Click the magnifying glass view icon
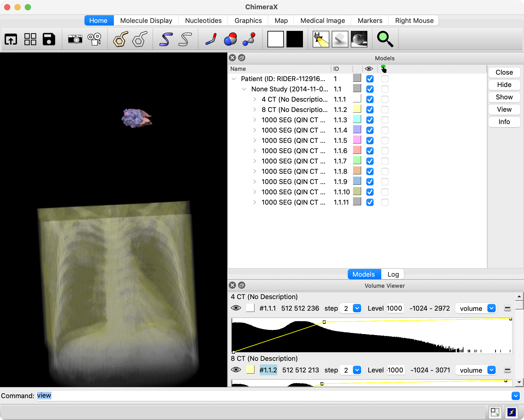The image size is (524, 420). [x=385, y=39]
